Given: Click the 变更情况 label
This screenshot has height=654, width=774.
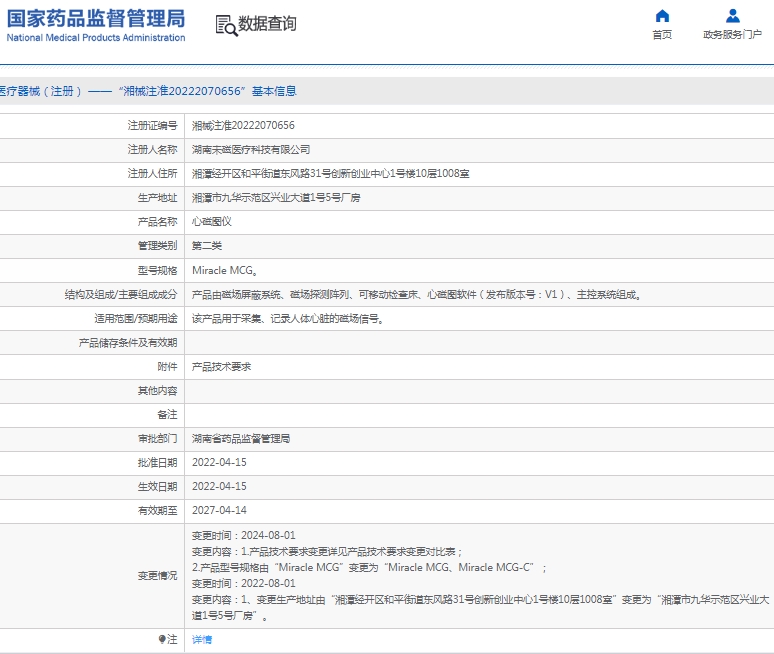Looking at the screenshot, I should (157, 576).
